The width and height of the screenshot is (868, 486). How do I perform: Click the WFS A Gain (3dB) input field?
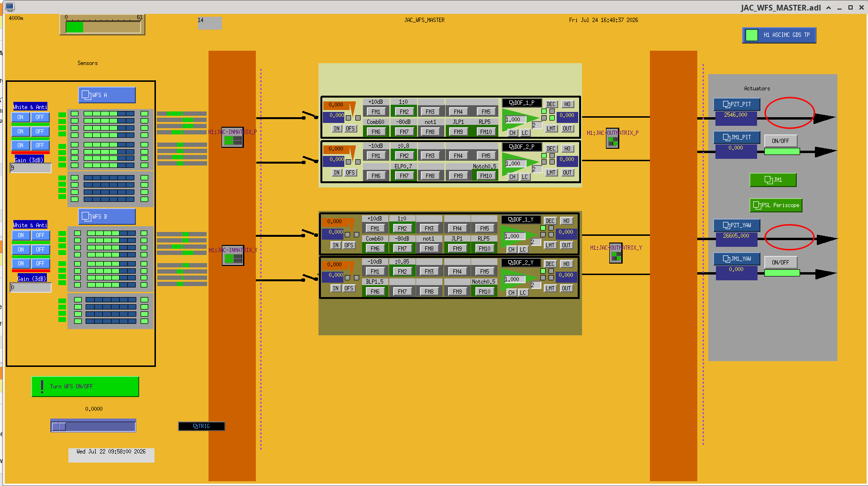pyautogui.click(x=31, y=168)
